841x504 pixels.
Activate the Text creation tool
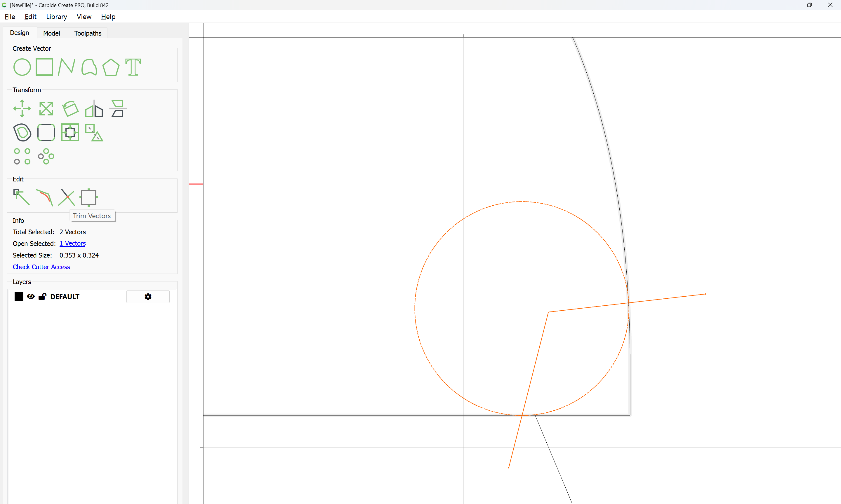[133, 67]
